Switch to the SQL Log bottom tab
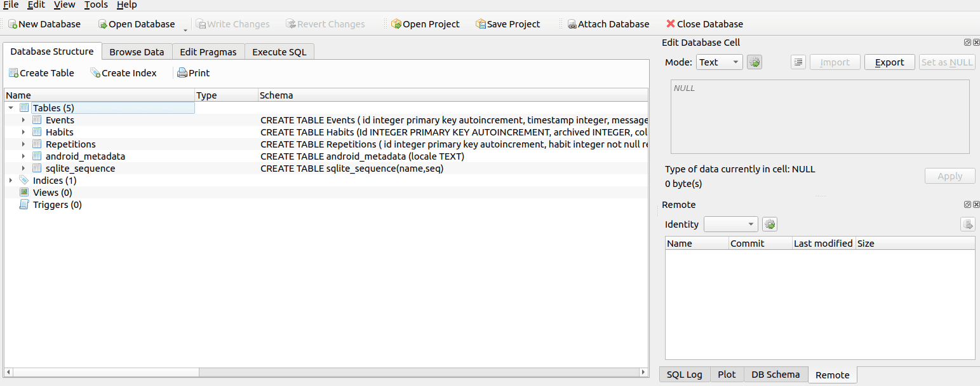Image resolution: width=980 pixels, height=386 pixels. pos(684,375)
